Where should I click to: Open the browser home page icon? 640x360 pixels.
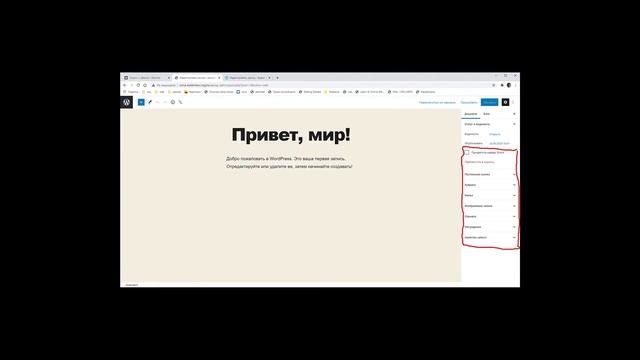145,85
